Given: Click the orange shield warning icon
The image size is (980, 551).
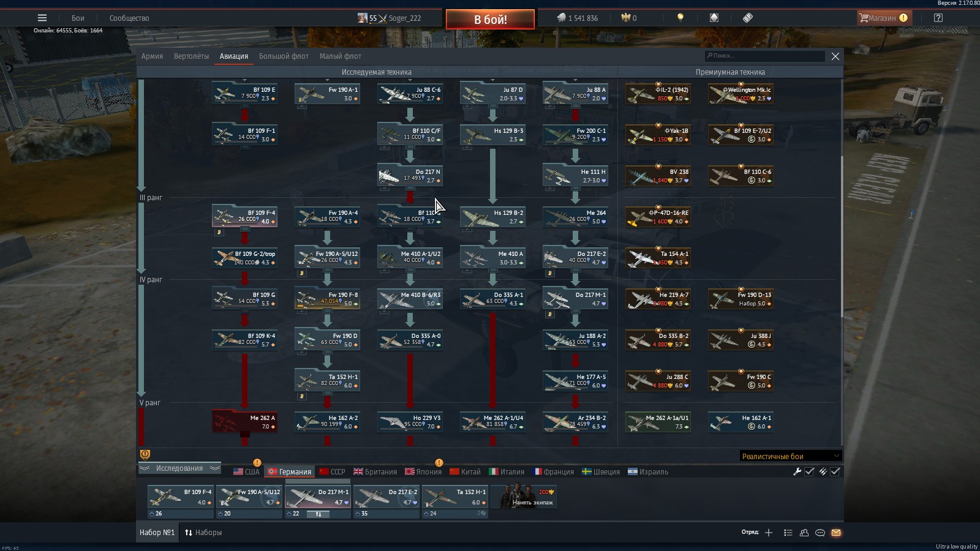Looking at the screenshot, I should (x=145, y=454).
